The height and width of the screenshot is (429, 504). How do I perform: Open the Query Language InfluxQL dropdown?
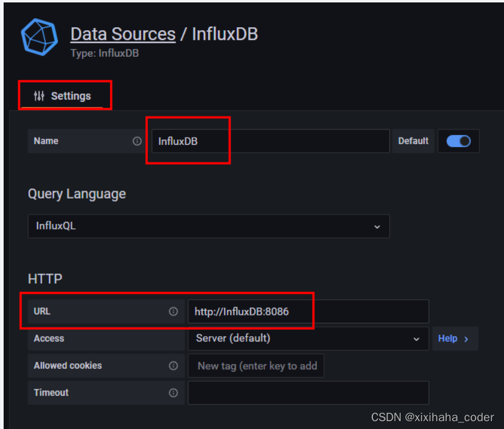[209, 226]
